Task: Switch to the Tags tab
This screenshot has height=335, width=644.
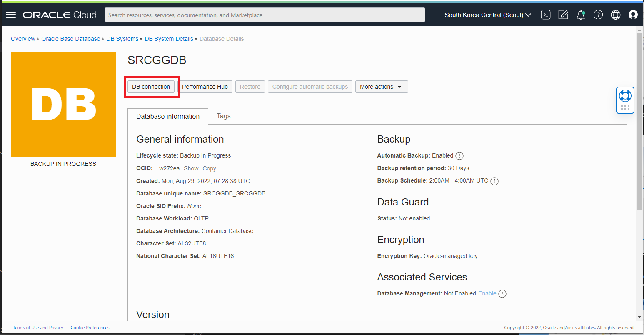Action: (x=224, y=116)
